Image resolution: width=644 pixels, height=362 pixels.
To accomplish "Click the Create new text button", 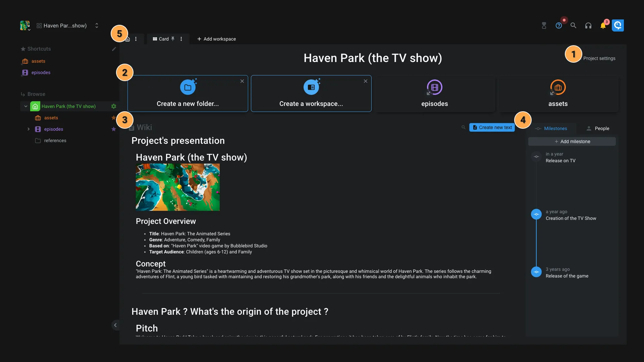I will 492,127.
